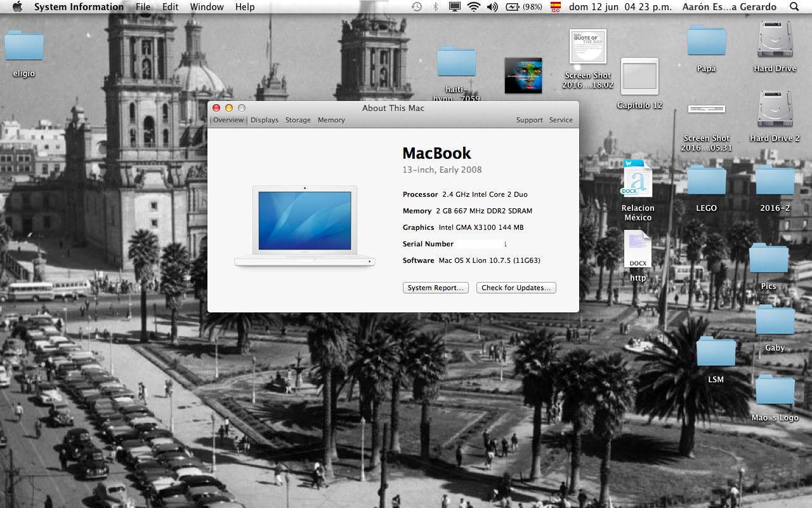Switch to the Overview tab
Viewport: 812px width, 508px height.
(x=228, y=120)
